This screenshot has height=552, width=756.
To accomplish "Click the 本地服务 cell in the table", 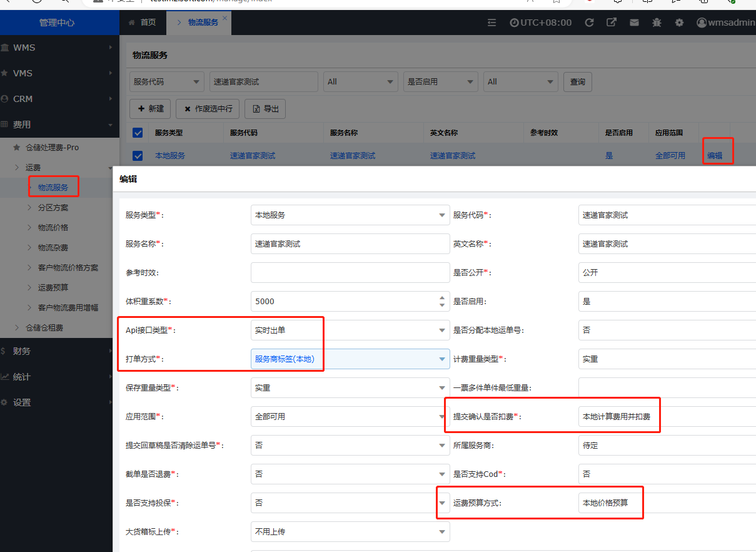I will [170, 155].
